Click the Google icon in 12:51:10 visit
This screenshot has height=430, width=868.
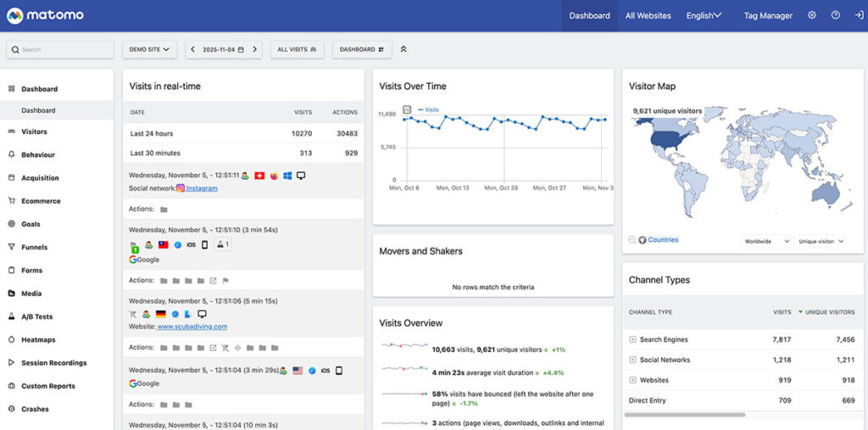pos(133,260)
